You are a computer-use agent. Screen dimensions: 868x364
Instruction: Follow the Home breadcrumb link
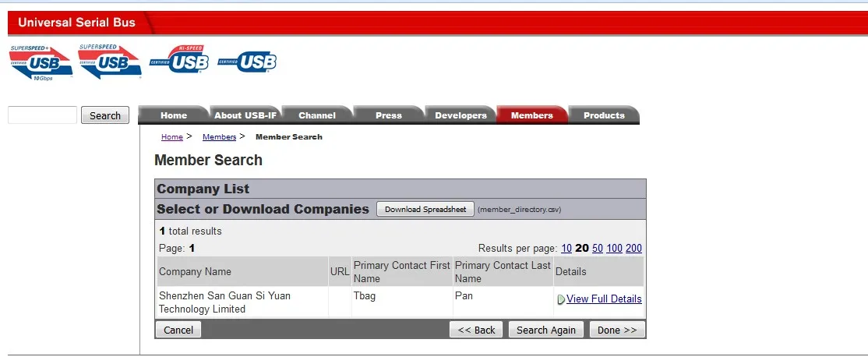pyautogui.click(x=172, y=137)
